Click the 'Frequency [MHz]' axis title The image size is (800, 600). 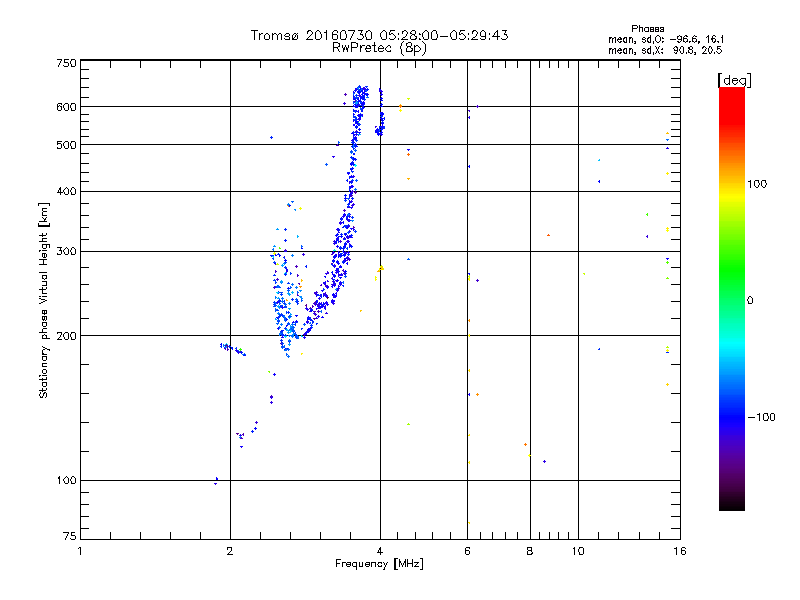[x=379, y=564]
